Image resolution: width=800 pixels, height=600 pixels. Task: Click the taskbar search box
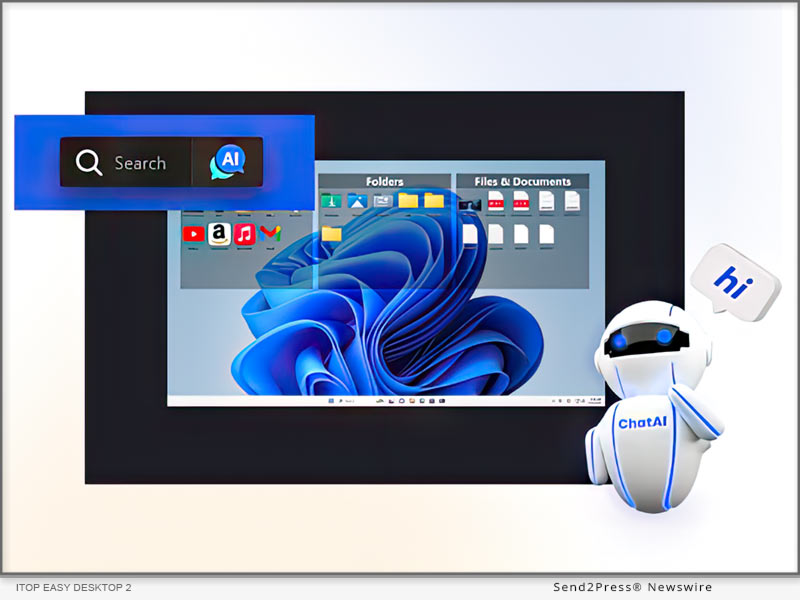tap(346, 400)
